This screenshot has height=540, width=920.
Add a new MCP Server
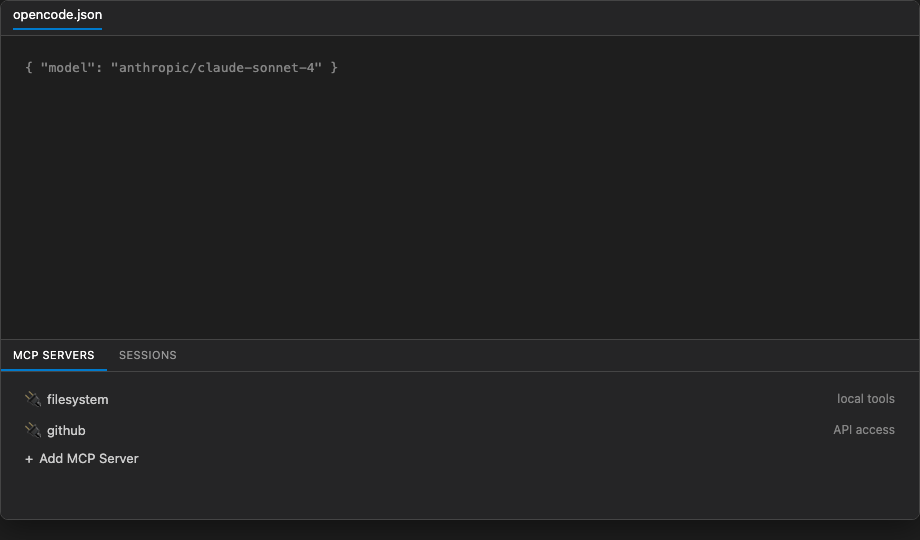82,458
